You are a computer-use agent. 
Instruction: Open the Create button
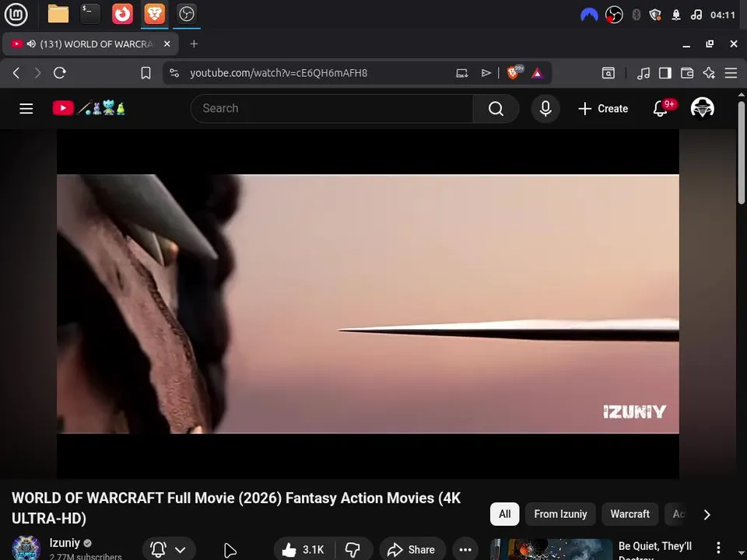tap(603, 109)
